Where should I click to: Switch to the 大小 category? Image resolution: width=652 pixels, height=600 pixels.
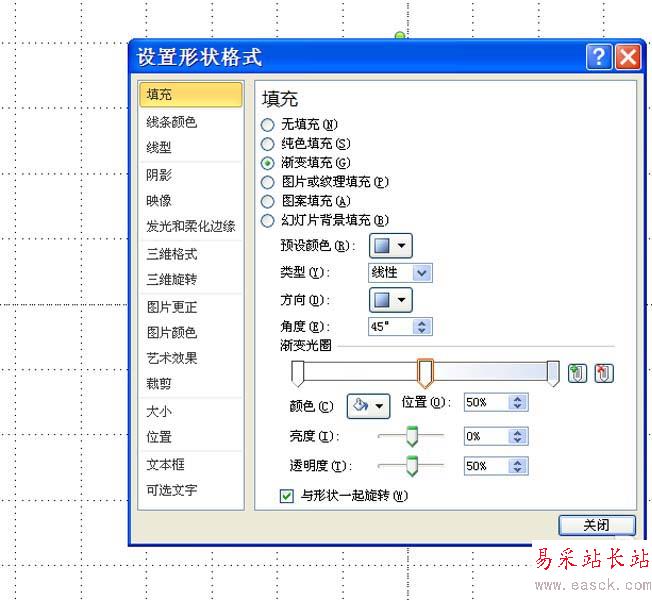pos(191,412)
